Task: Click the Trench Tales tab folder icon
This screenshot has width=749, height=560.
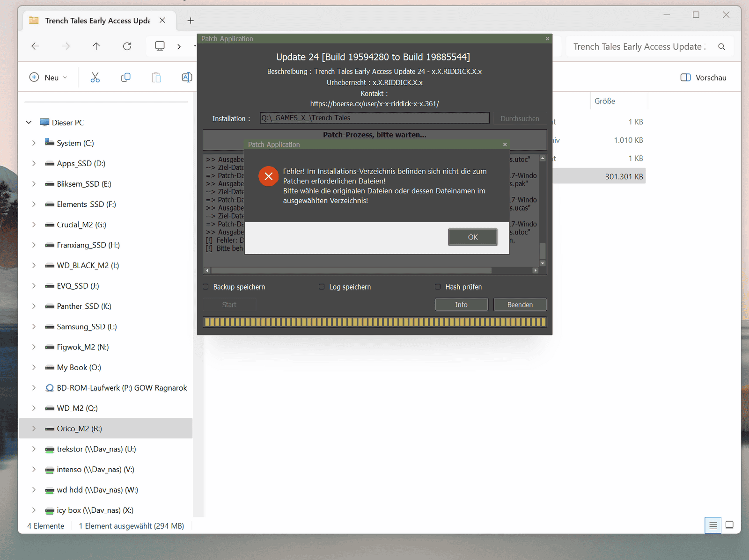Action: click(x=34, y=21)
